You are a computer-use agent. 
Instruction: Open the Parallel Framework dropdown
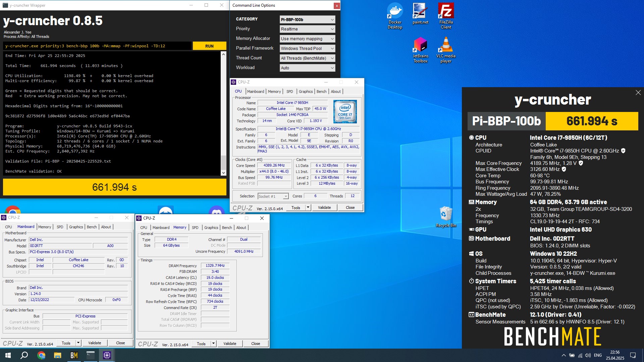[307, 49]
